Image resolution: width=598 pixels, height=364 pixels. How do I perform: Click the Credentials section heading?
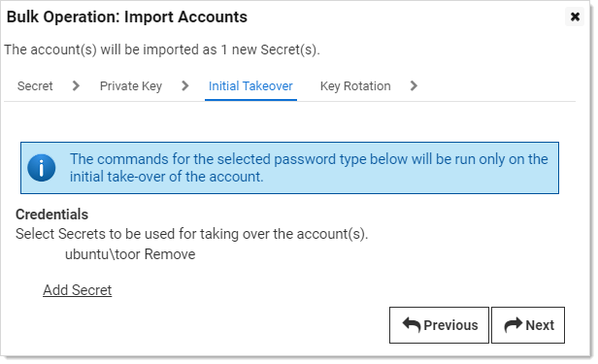point(51,215)
